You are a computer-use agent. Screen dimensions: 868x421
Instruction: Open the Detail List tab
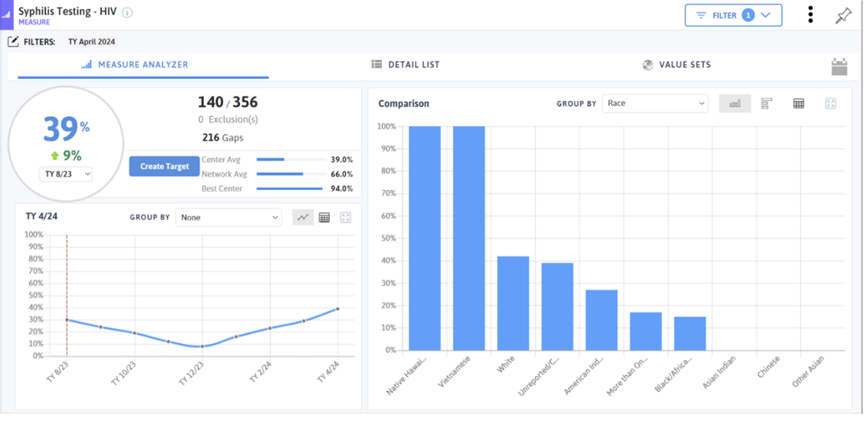coord(406,65)
